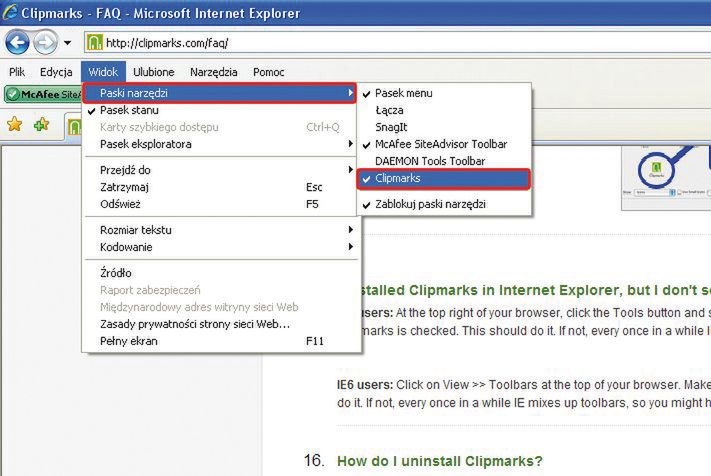
Task: Enable the DAEMON Tools Toolbar
Action: coord(443,161)
